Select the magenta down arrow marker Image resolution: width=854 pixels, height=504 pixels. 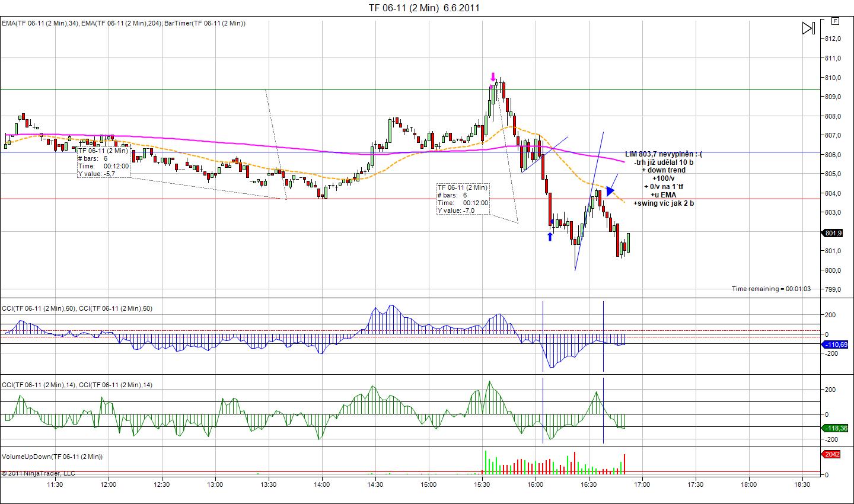[493, 77]
